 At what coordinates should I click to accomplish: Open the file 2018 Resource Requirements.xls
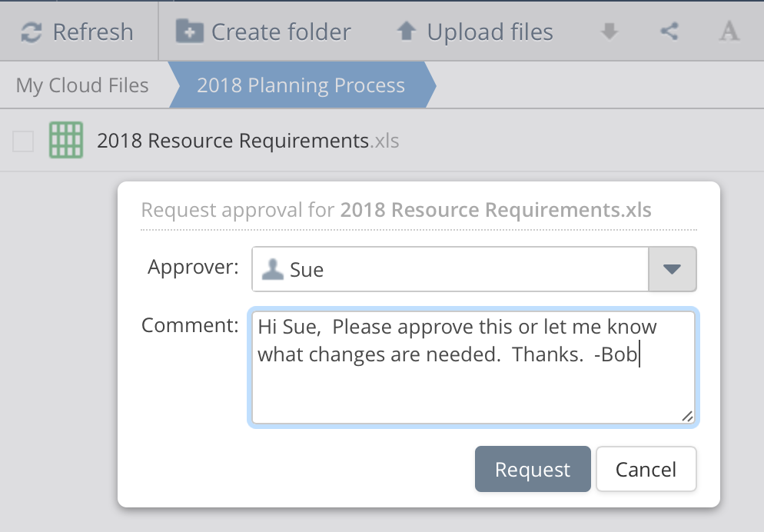[231, 140]
